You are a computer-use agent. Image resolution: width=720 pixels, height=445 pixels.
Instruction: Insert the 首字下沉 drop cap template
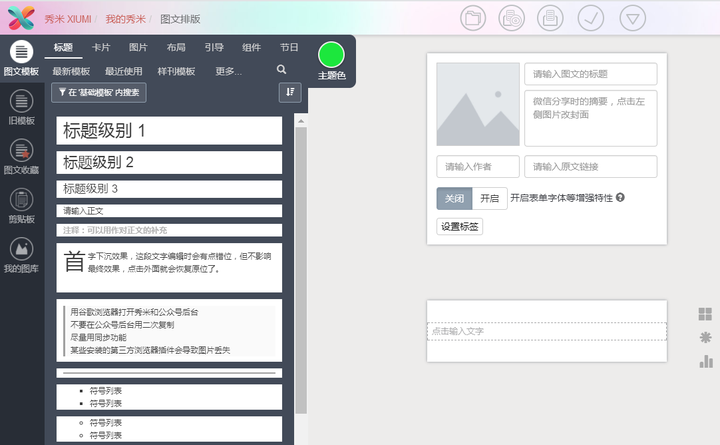tap(169, 268)
